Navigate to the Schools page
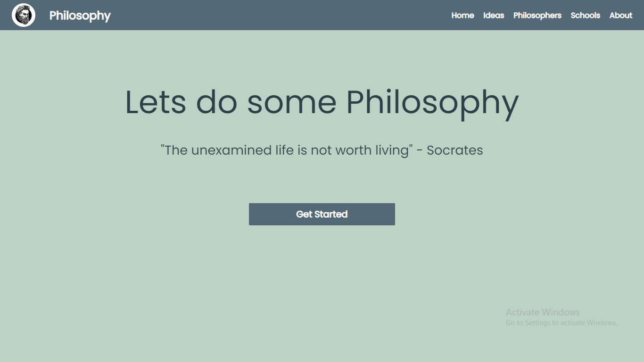 click(585, 16)
